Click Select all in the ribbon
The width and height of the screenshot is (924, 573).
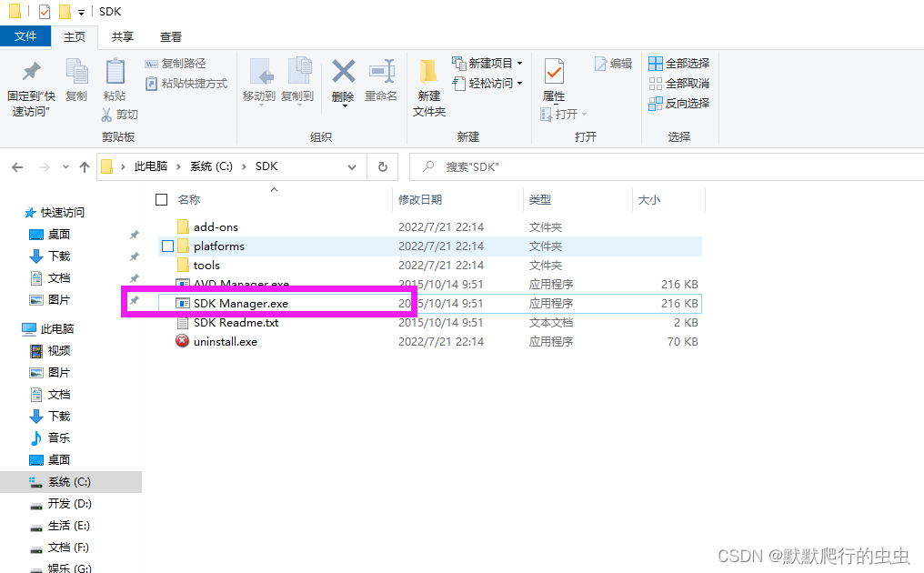678,63
